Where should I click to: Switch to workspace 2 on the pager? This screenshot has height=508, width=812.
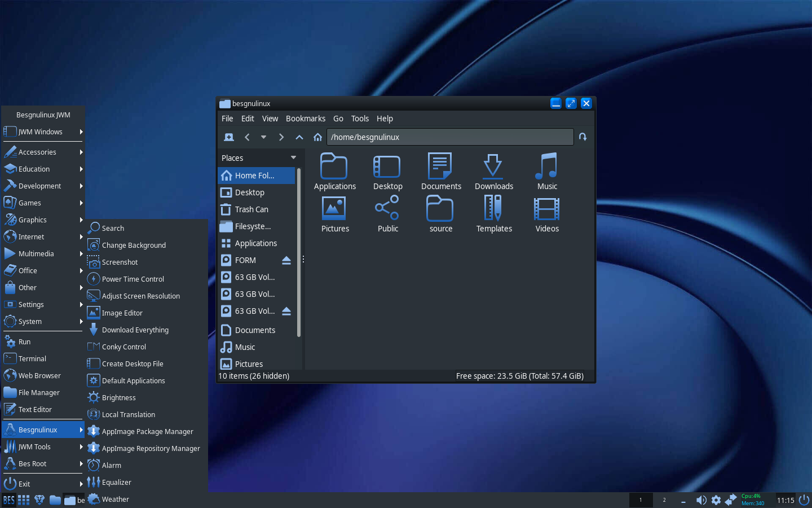pos(664,500)
